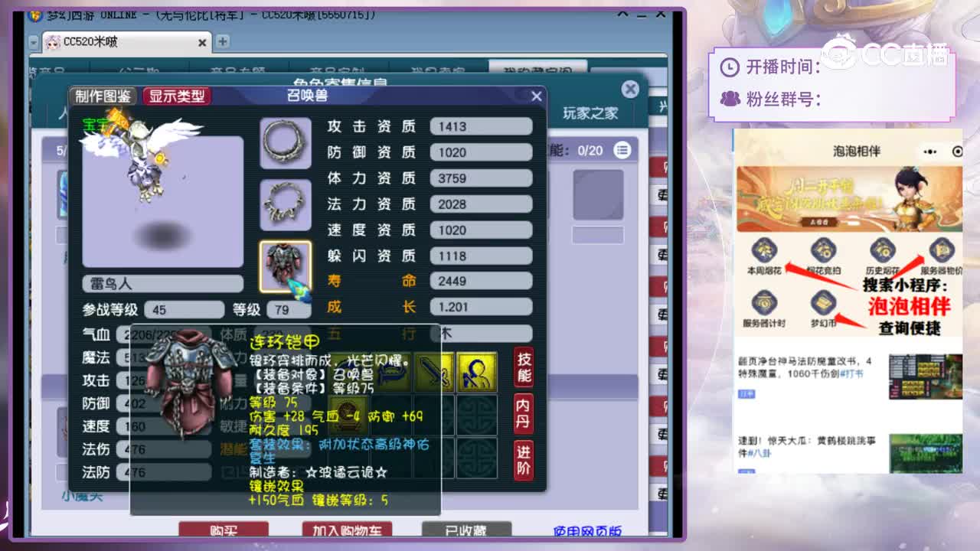This screenshot has height=551, width=980.
Task: Select the silver ring equipment slot
Action: [x=286, y=143]
